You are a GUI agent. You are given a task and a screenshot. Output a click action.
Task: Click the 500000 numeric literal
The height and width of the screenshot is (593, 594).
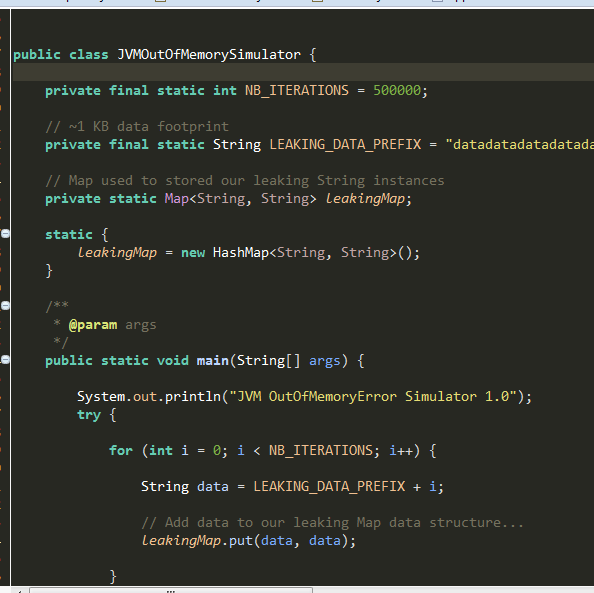click(397, 91)
